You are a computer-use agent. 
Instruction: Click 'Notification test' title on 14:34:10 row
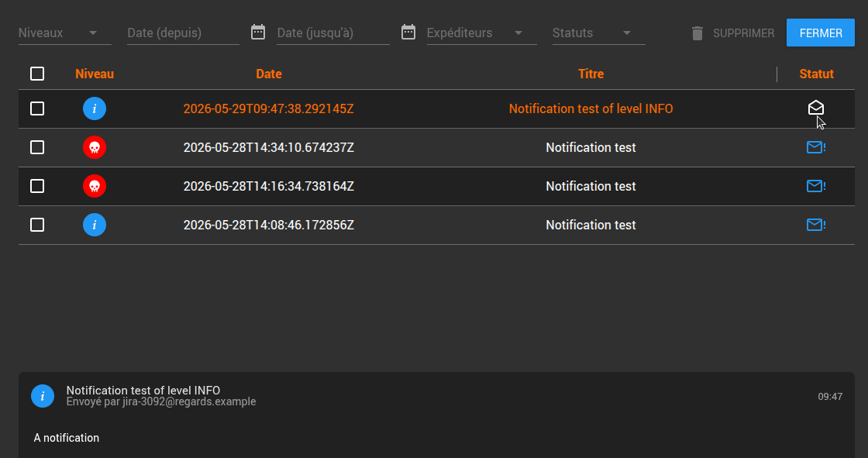[591, 147]
